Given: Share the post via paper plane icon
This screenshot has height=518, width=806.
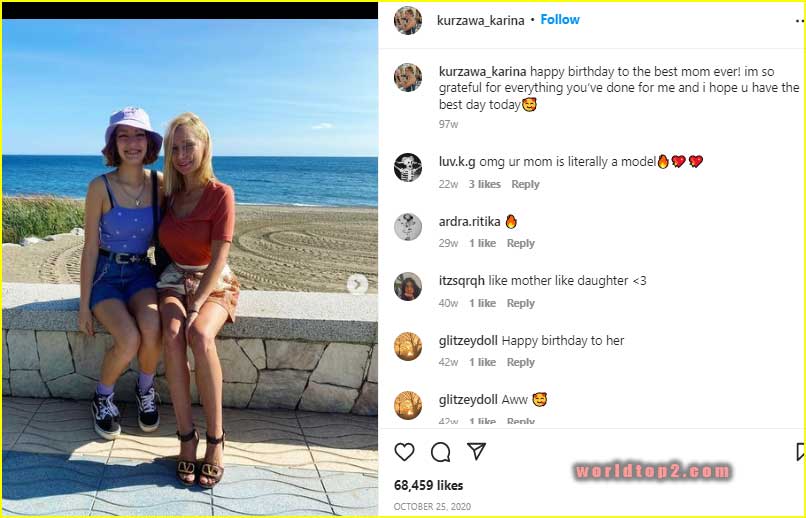Looking at the screenshot, I should point(477,452).
